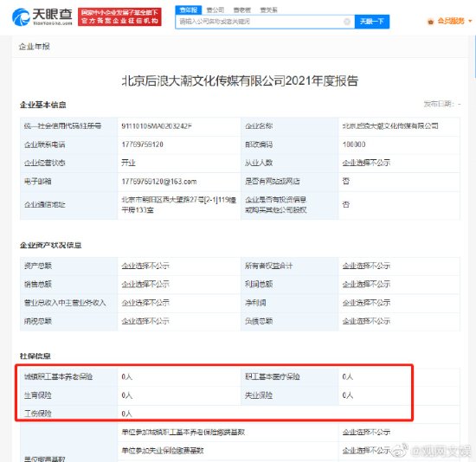Screen dimensions: 476x462
Task: Click the Weibo logo watermark
Action: coord(400,451)
